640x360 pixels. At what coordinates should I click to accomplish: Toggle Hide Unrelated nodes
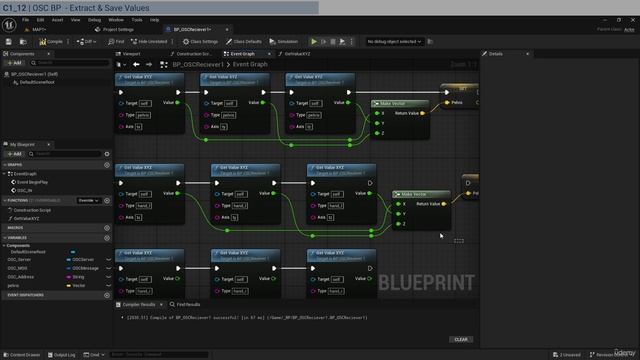point(149,42)
